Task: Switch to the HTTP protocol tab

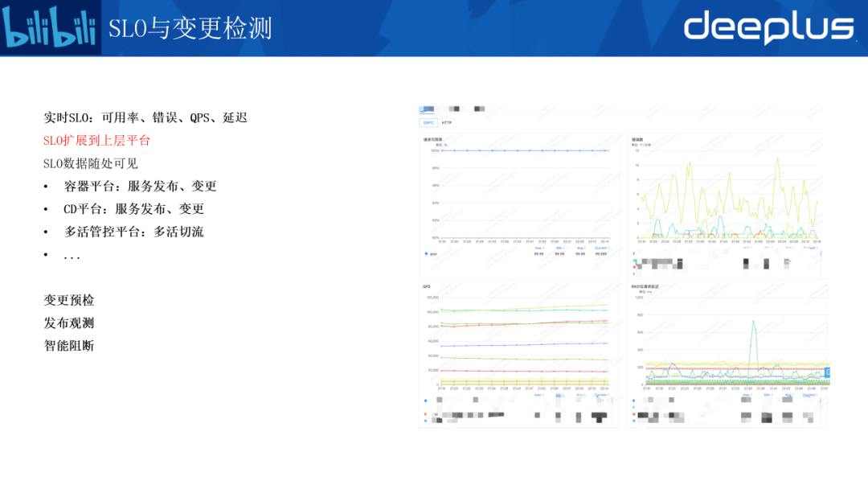Action: click(x=448, y=123)
